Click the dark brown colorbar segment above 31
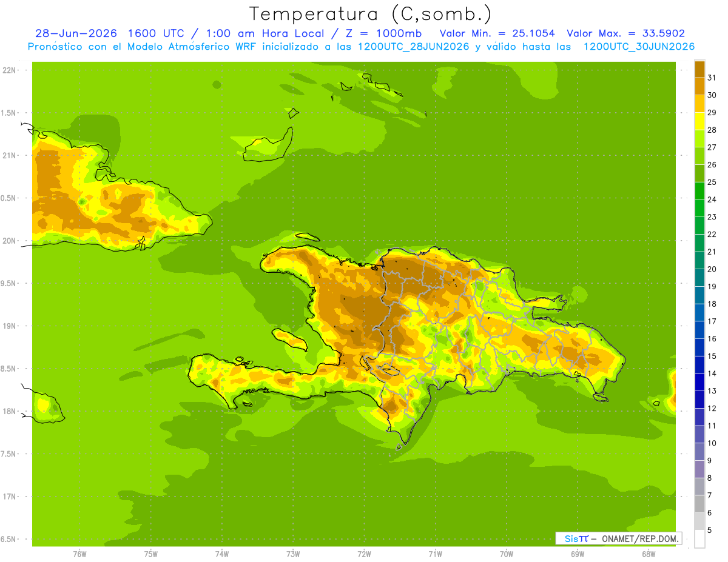Image resolution: width=728 pixels, height=562 pixels. point(699,69)
